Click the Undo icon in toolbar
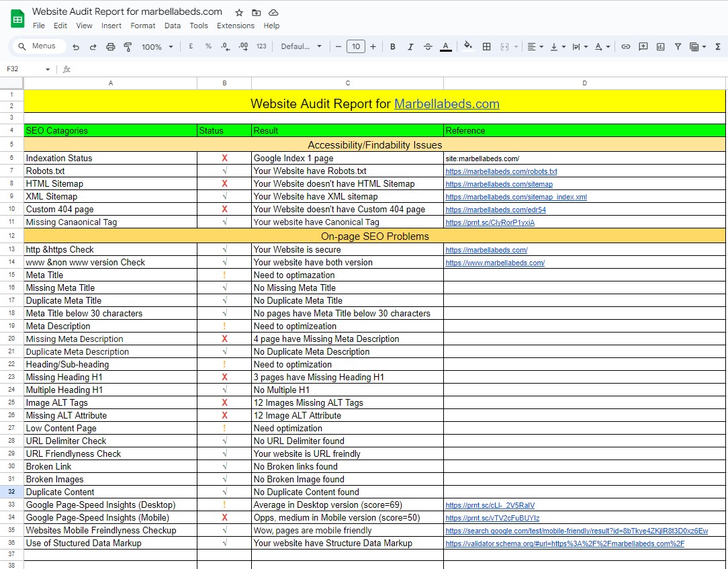This screenshot has height=569, width=728. tap(76, 47)
